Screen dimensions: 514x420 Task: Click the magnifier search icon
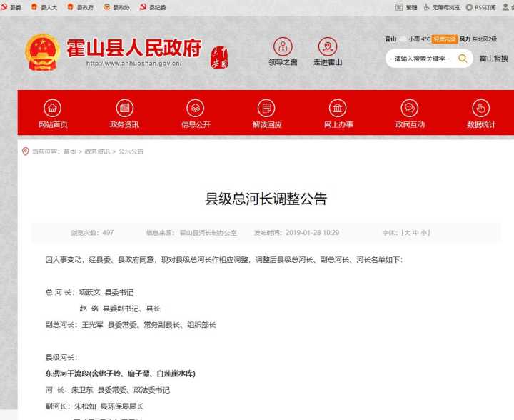pos(463,59)
